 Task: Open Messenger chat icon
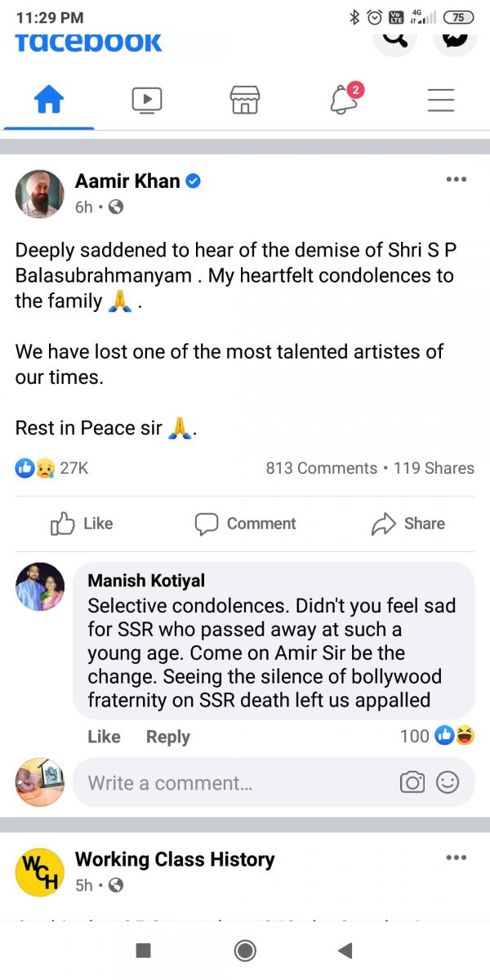tap(455, 40)
